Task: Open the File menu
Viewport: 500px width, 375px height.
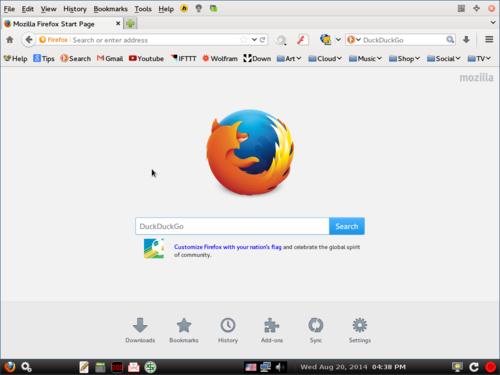Action: (x=9, y=9)
